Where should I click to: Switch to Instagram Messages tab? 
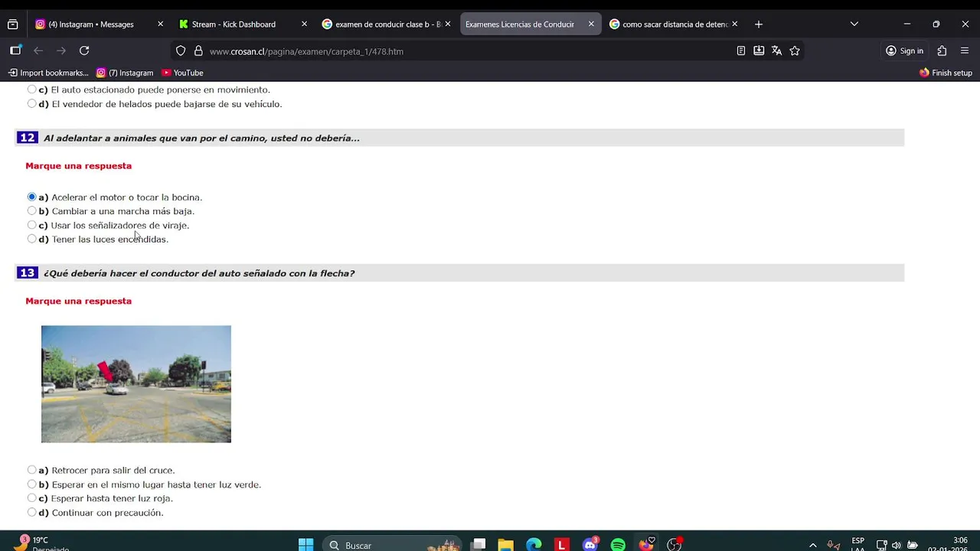click(x=99, y=24)
